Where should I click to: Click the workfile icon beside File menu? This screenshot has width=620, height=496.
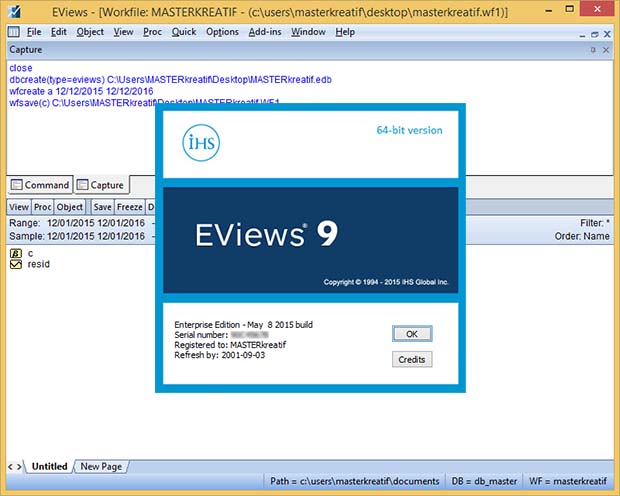tap(14, 32)
